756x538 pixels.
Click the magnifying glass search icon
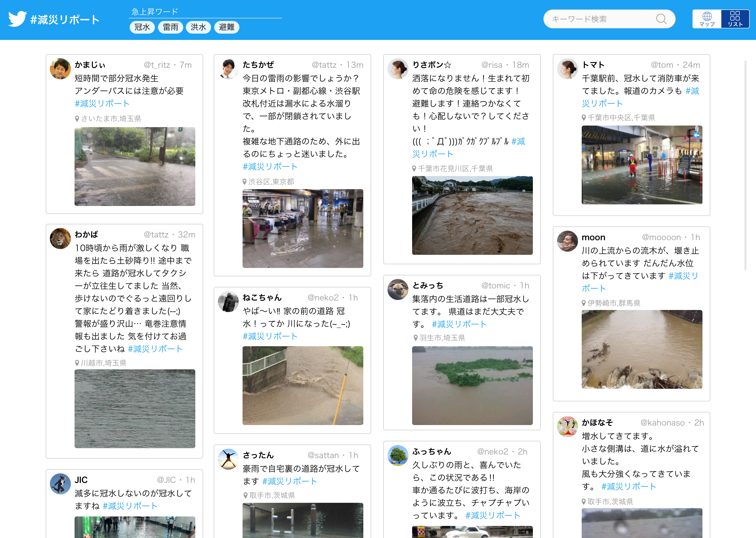click(662, 19)
